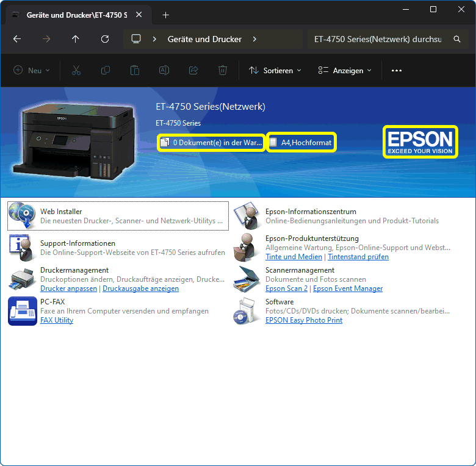Image resolution: width=476 pixels, height=466 pixels.
Task: Click the Druckermanagement printer icon
Action: (23, 279)
